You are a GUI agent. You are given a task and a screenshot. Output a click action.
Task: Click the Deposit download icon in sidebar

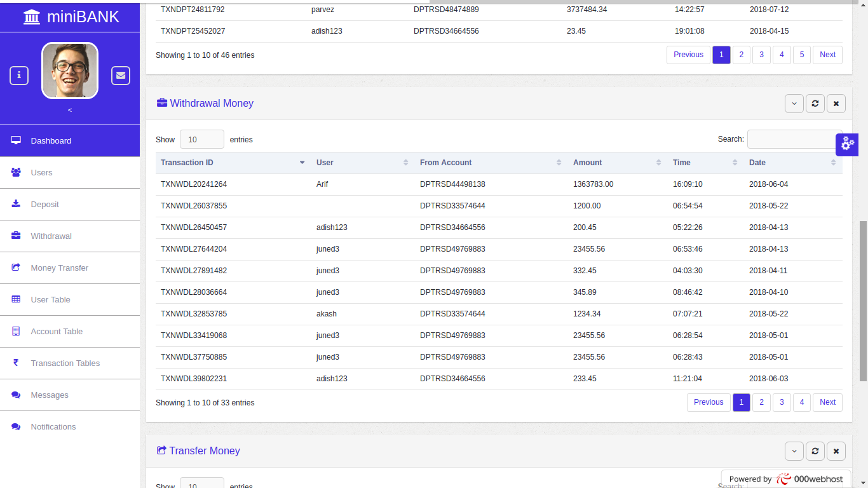tap(16, 204)
